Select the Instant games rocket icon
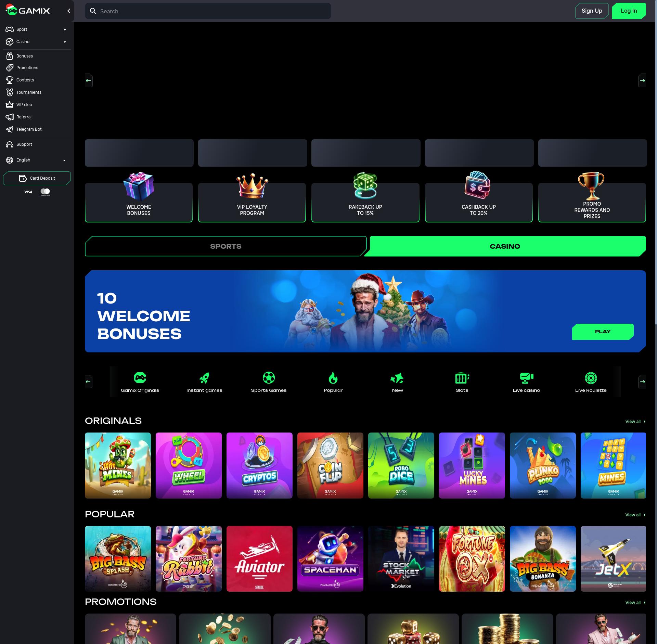This screenshot has height=644, width=657. tap(204, 378)
